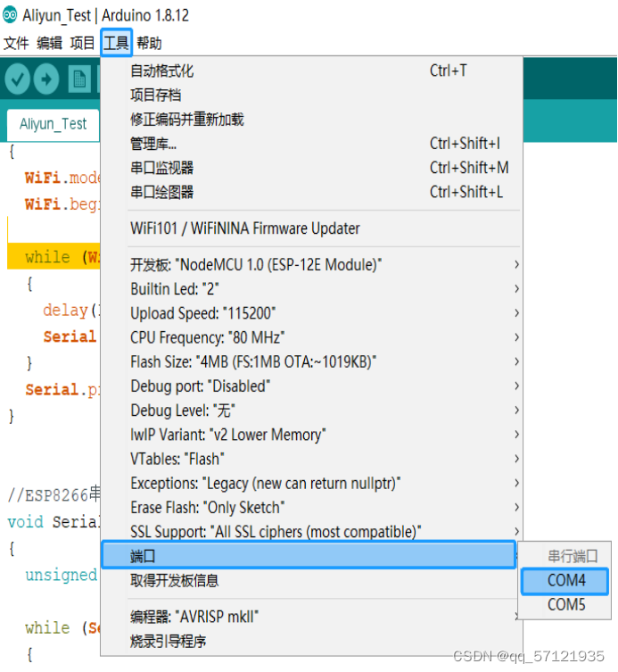Click the Upload arrow toolbar icon
Screen dimensions: 618x672
coord(46,79)
